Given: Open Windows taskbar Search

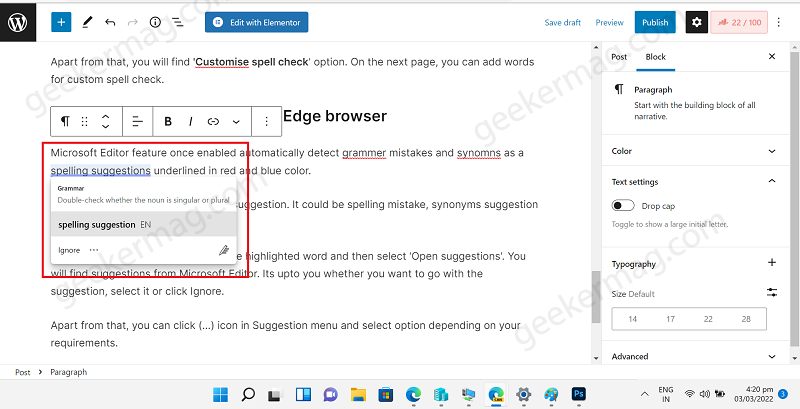Looking at the screenshot, I should pyautogui.click(x=248, y=394).
